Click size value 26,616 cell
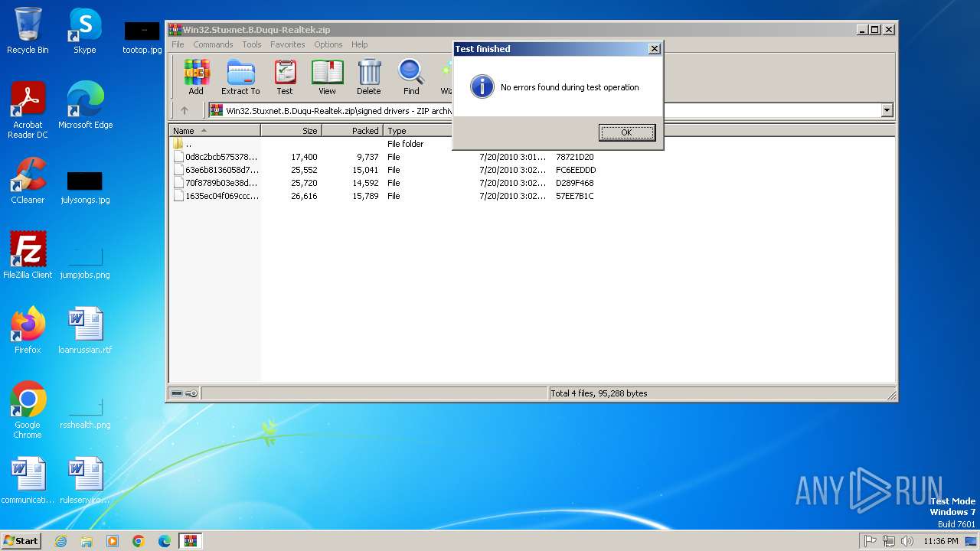Screen dimensions: 980x551 tap(304, 196)
